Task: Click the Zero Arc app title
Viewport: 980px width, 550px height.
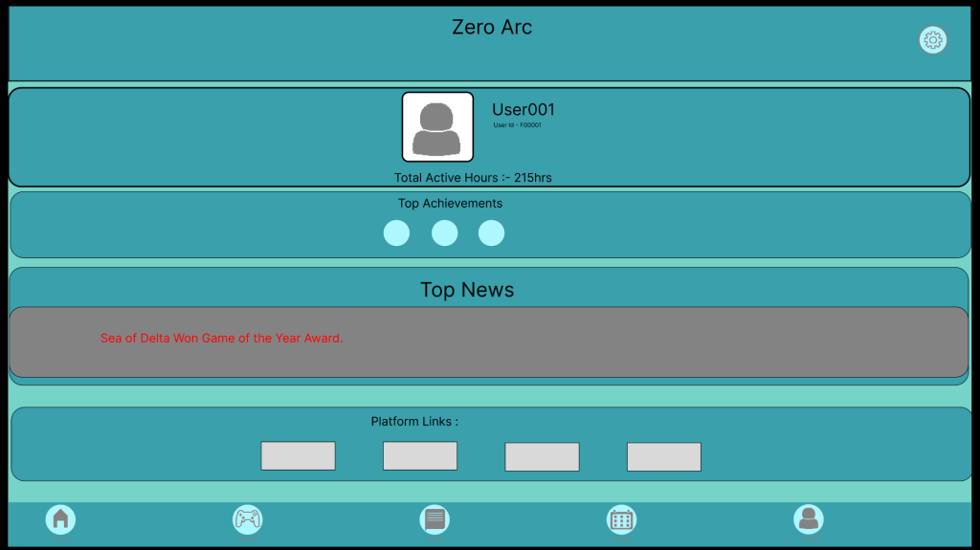Action: tap(492, 28)
